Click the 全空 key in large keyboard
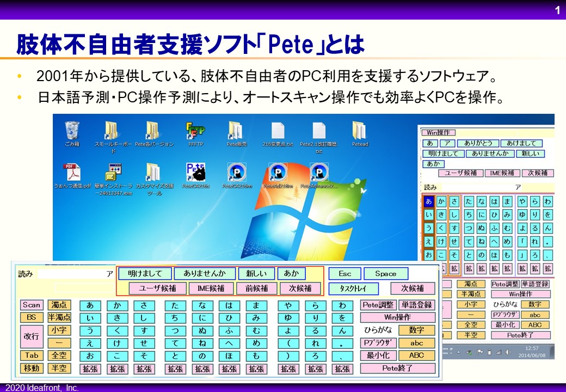The width and height of the screenshot is (566, 392). click(59, 356)
